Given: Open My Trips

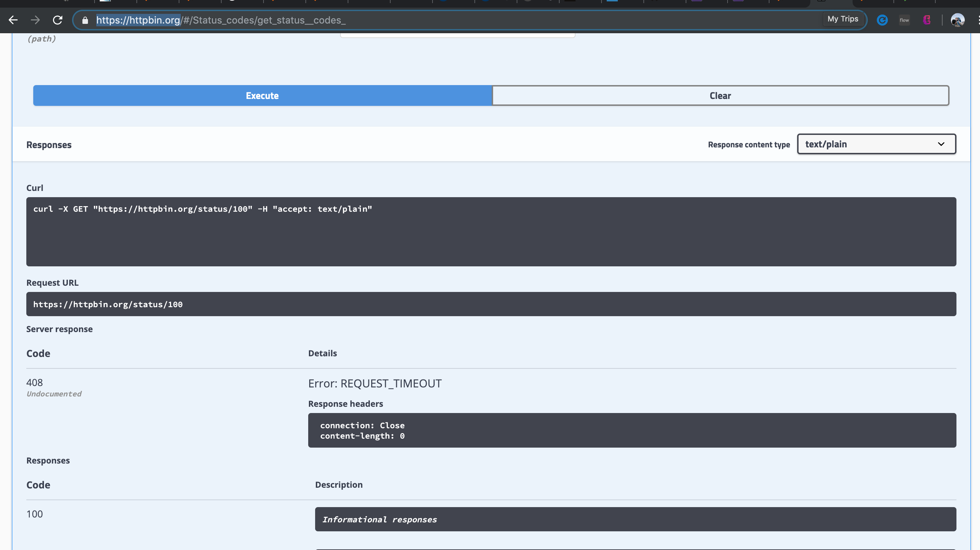Looking at the screenshot, I should click(843, 19).
